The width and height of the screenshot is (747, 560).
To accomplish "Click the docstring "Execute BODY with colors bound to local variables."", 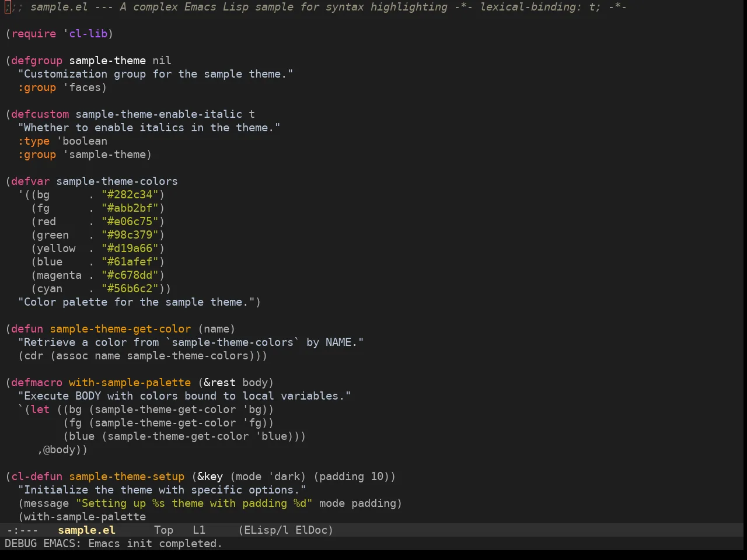I will coord(184,395).
